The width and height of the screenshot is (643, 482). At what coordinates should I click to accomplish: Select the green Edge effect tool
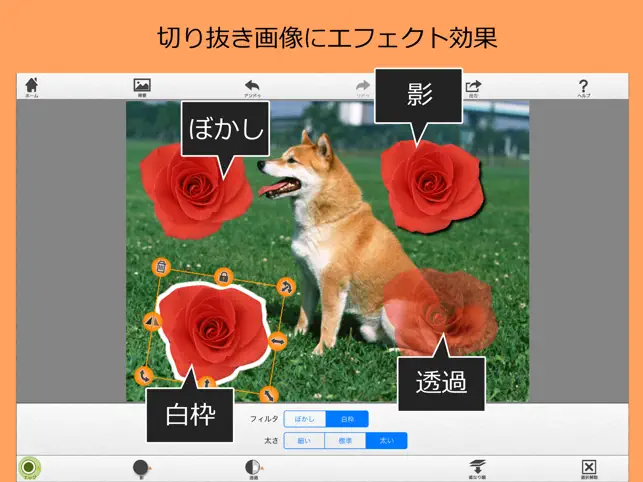click(x=29, y=468)
